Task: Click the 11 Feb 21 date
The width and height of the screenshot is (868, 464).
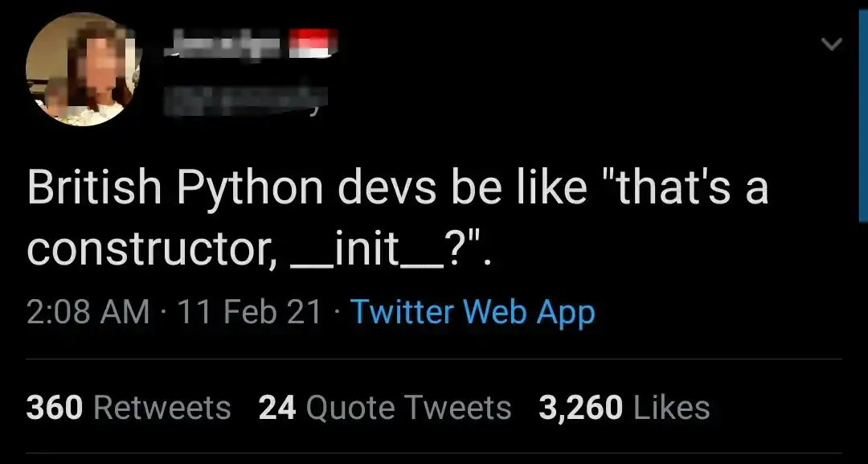Action: click(x=249, y=311)
